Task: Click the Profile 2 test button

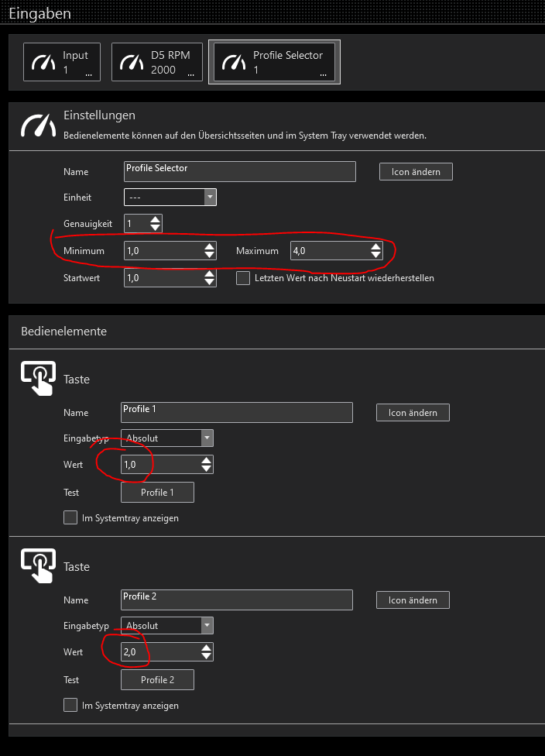Action: pos(158,680)
